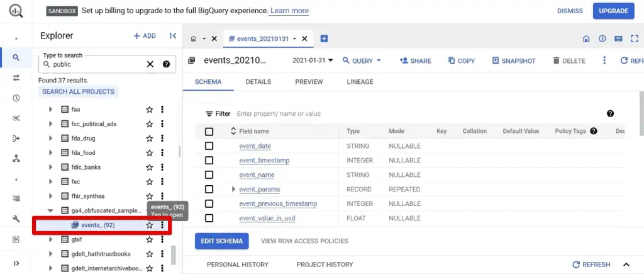644x274 pixels.
Task: Check the event_value_in_usd field checkbox
Action: 209,218
